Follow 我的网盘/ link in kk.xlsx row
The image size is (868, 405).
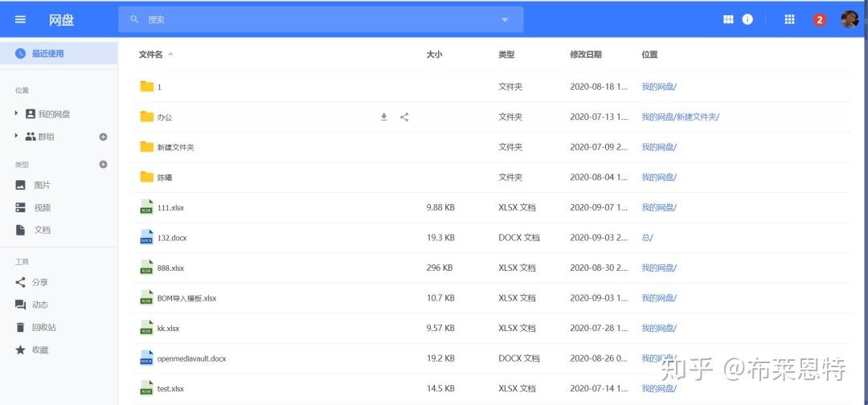659,328
